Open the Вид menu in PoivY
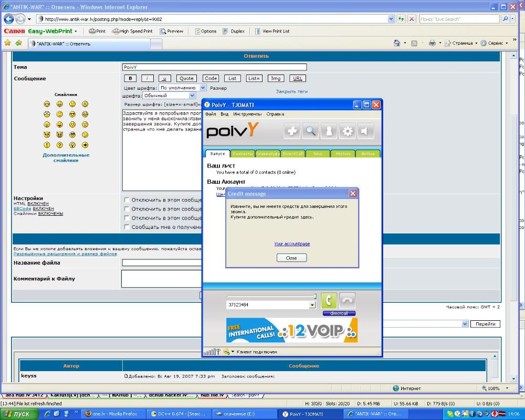The image size is (525, 420). pos(224,114)
